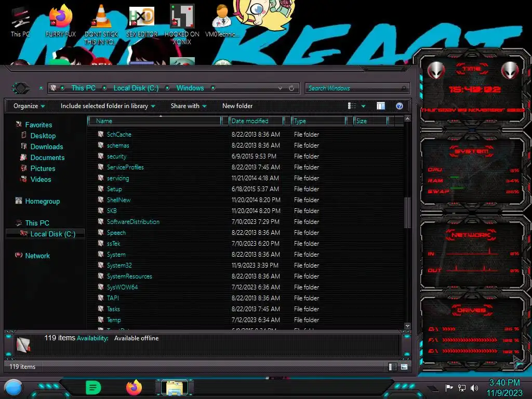Select Homegroup in the navigation pane
Image resolution: width=532 pixels, height=399 pixels.
click(x=42, y=201)
